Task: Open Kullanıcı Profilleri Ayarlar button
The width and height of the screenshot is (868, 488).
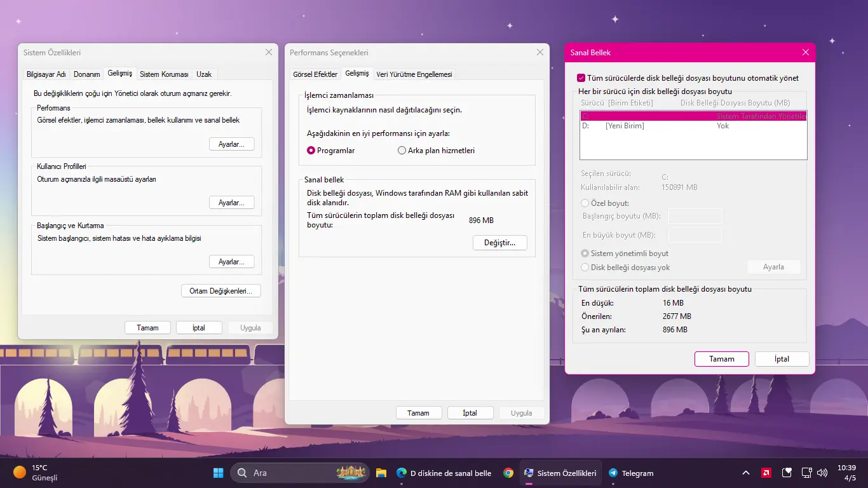Action: pos(231,203)
